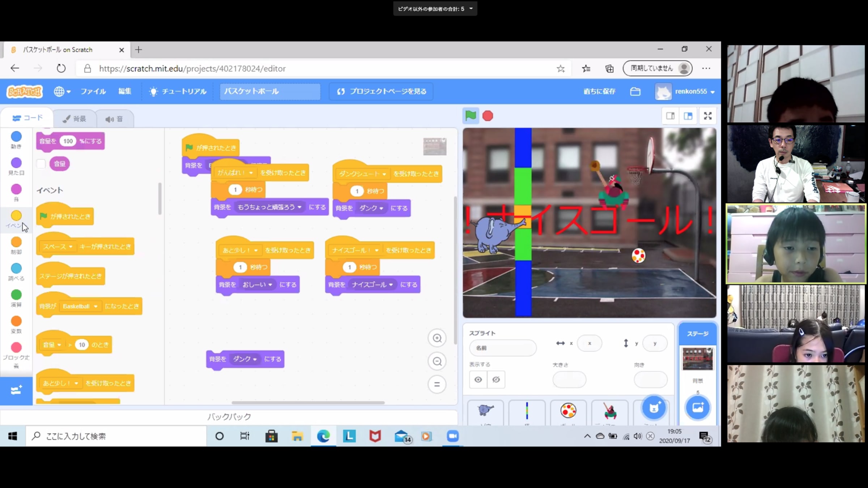The width and height of the screenshot is (868, 488).
Task: Switch to the 背景 tab
Action: (75, 119)
